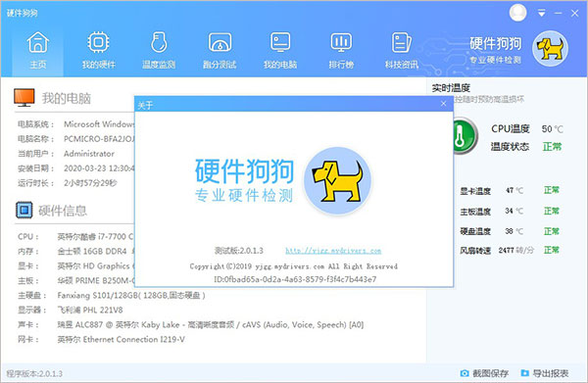Image resolution: width=588 pixels, height=383 pixels.
Task: Switch to 温度监测 temperature monitoring
Action: (159, 51)
